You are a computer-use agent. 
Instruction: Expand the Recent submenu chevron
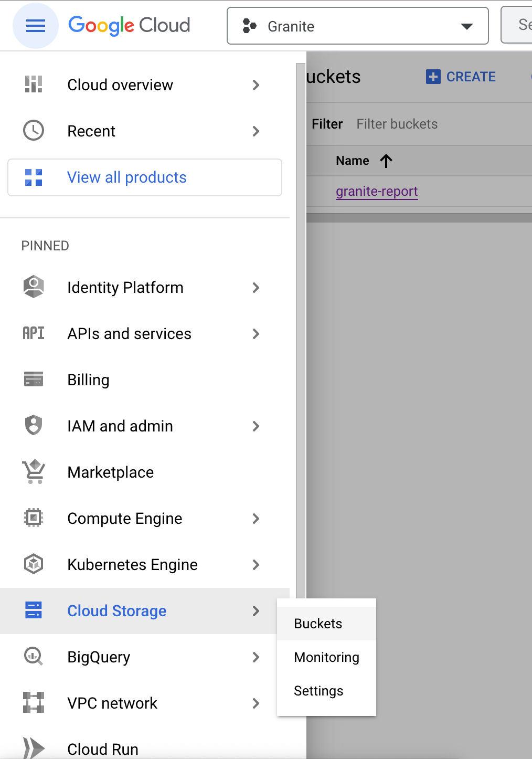(256, 131)
